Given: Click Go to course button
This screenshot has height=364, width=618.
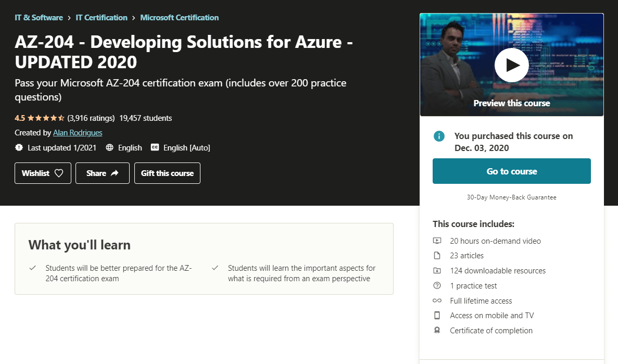Looking at the screenshot, I should pos(512,171).
